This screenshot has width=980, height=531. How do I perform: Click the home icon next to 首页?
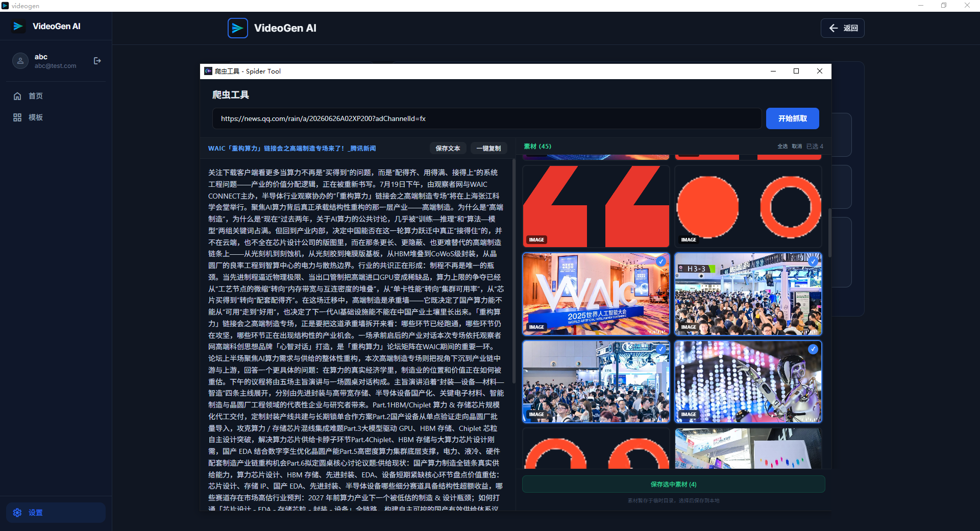[17, 96]
